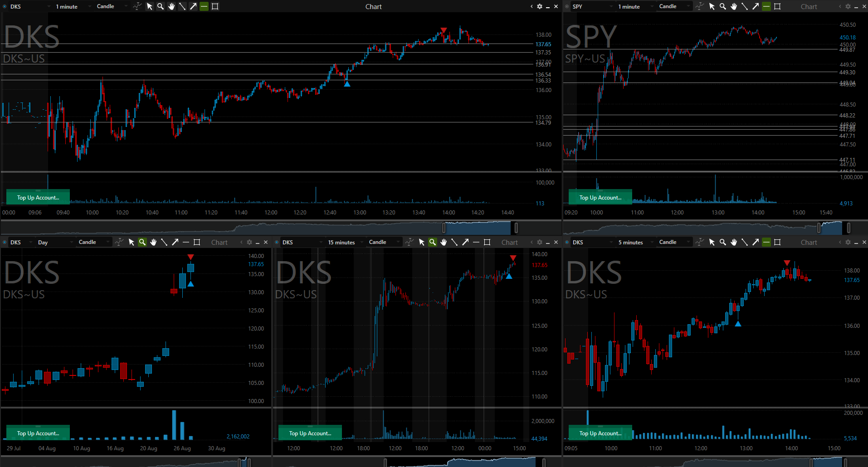Toggle link radio dot of DKS 1 minute chart
This screenshot has width=868, height=467.
tap(5, 6)
